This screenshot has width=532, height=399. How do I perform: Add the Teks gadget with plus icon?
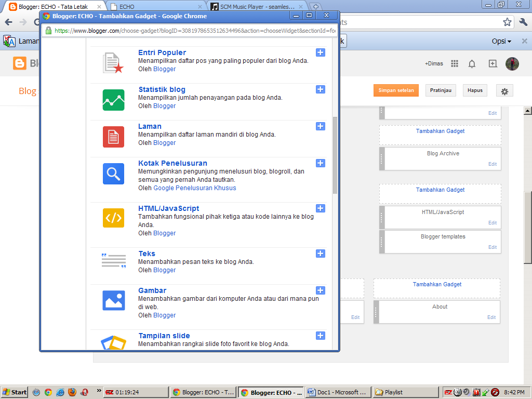[x=320, y=254]
